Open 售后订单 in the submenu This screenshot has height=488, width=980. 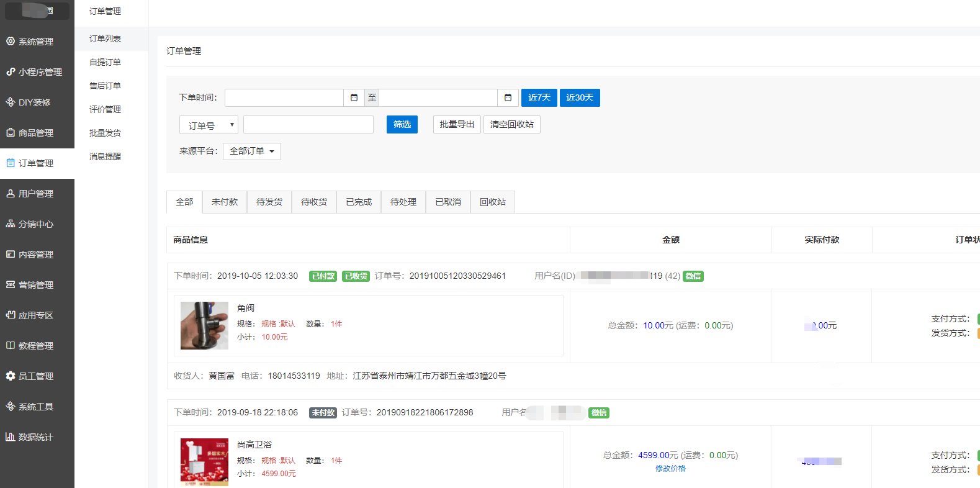click(x=105, y=86)
